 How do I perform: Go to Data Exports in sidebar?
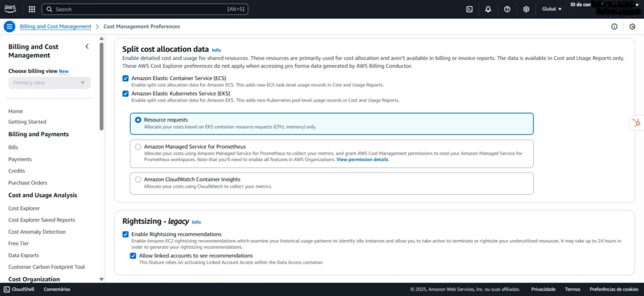(25, 255)
